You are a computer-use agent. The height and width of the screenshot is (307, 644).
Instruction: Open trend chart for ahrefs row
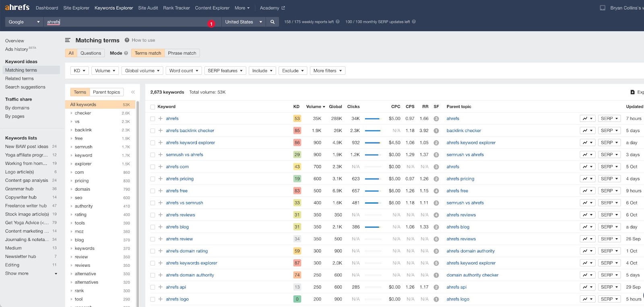click(x=588, y=118)
